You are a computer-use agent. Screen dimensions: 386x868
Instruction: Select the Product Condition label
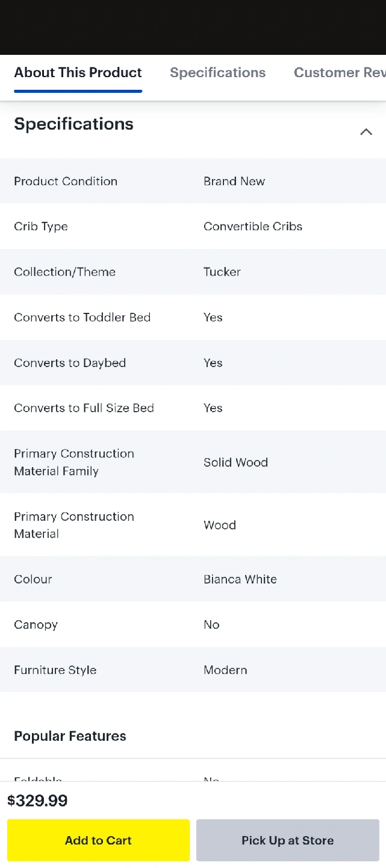pos(66,181)
